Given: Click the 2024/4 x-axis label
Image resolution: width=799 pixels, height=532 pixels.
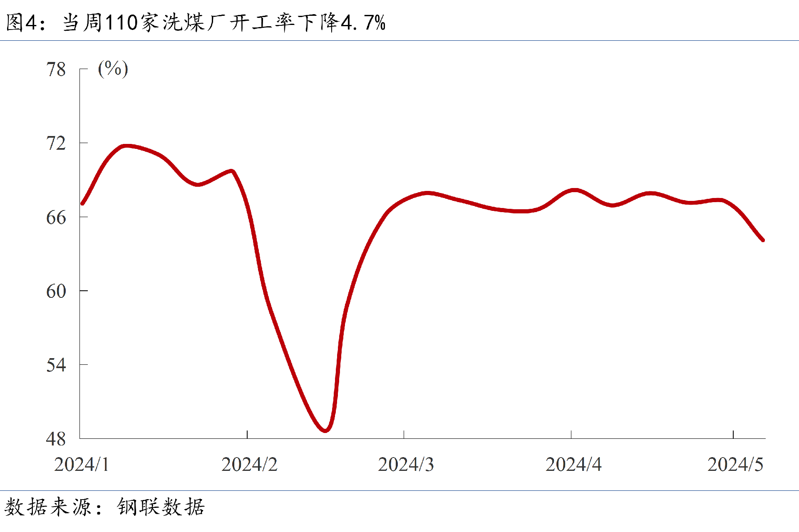Looking at the screenshot, I should [x=573, y=464].
